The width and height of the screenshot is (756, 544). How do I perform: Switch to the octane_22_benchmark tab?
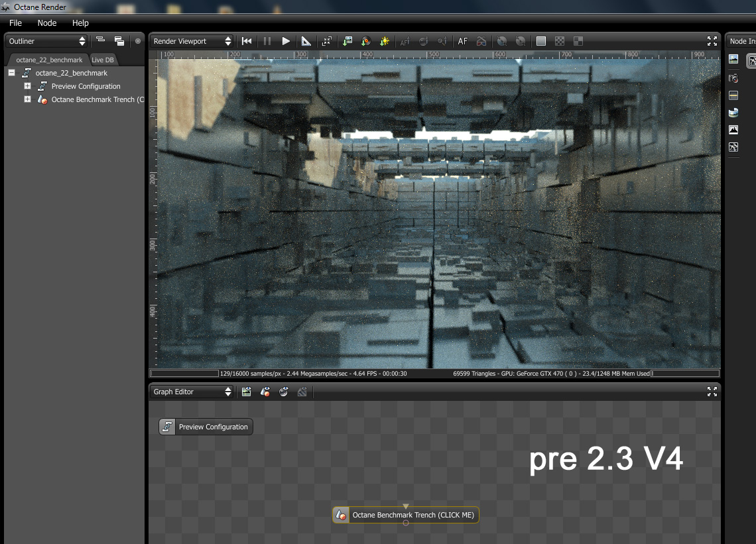[x=49, y=60]
